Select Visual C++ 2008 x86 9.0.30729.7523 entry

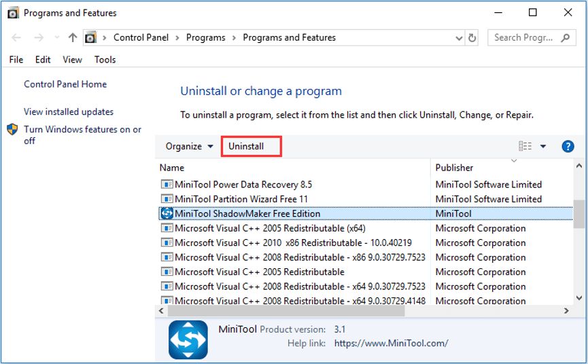300,257
